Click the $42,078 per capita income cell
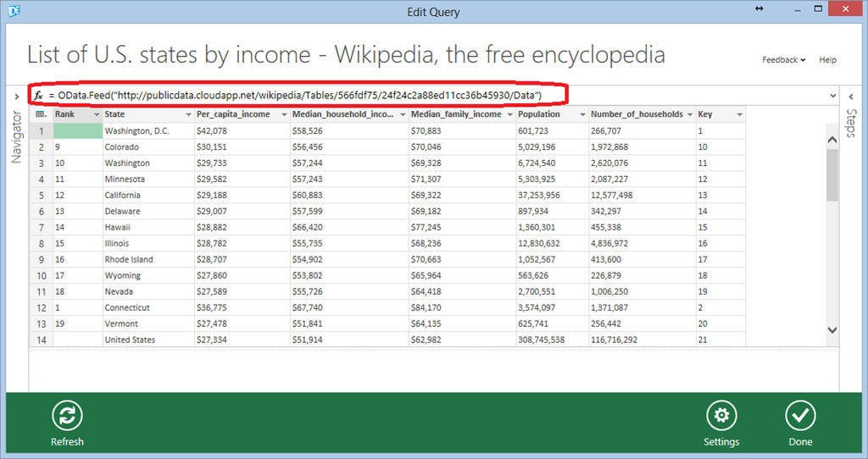The width and height of the screenshot is (868, 459). pos(242,131)
